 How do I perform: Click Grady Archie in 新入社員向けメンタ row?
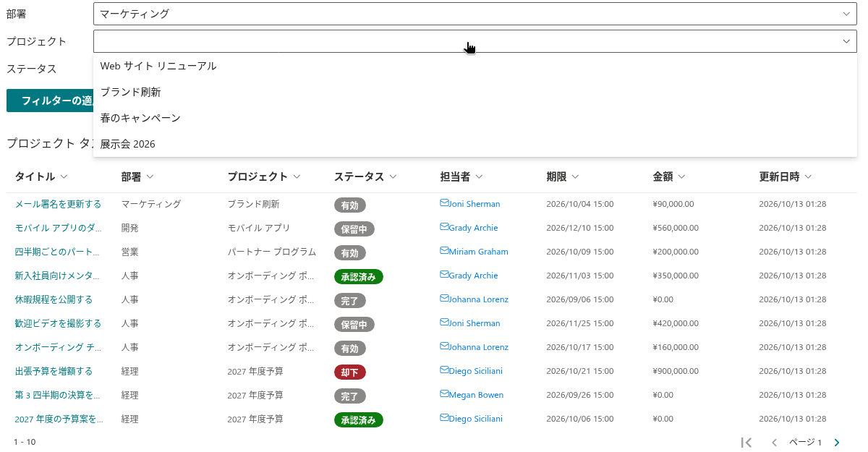[473, 276]
